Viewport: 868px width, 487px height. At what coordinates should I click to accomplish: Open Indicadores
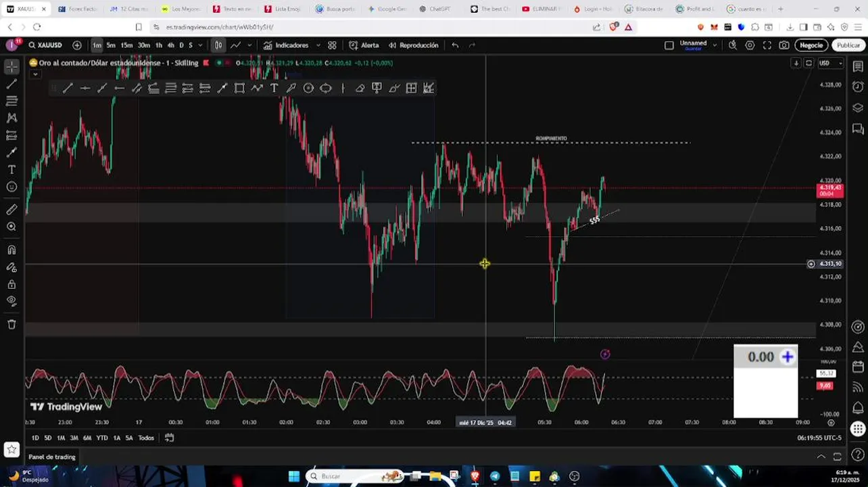[286, 45]
